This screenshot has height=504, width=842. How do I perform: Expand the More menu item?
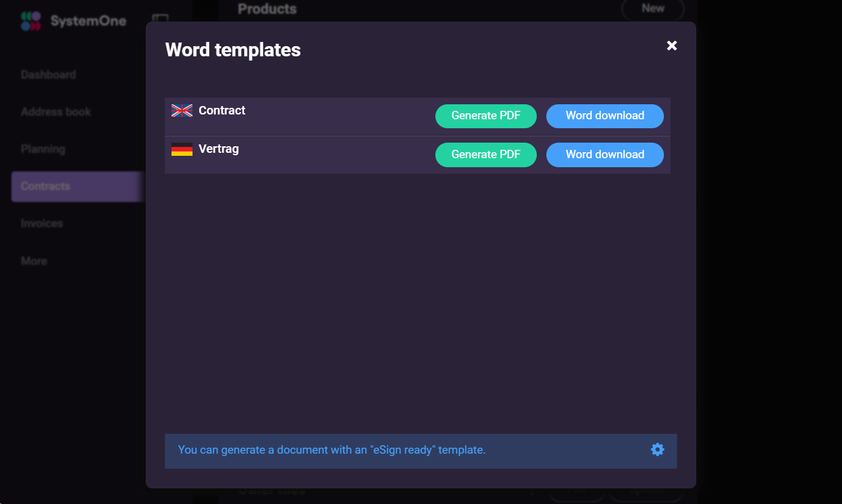33,261
